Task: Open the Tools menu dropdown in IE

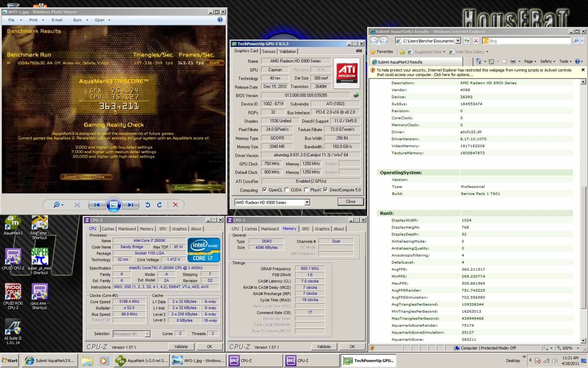Action: click(x=566, y=61)
